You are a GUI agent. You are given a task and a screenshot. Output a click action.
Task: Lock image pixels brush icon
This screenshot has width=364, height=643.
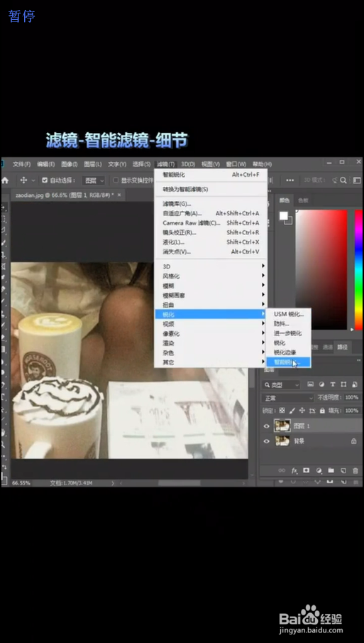coord(292,411)
